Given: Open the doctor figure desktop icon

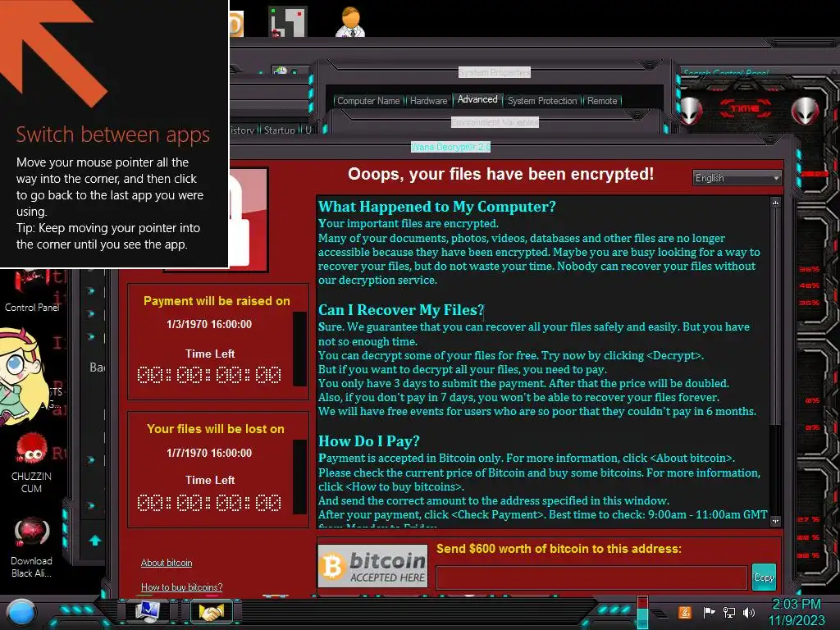Looking at the screenshot, I should click(x=350, y=22).
